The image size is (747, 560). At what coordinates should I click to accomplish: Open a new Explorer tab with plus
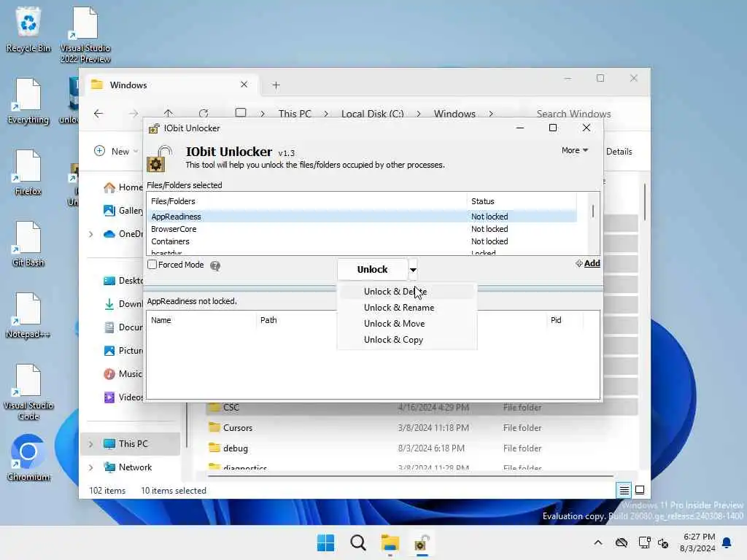click(x=276, y=85)
